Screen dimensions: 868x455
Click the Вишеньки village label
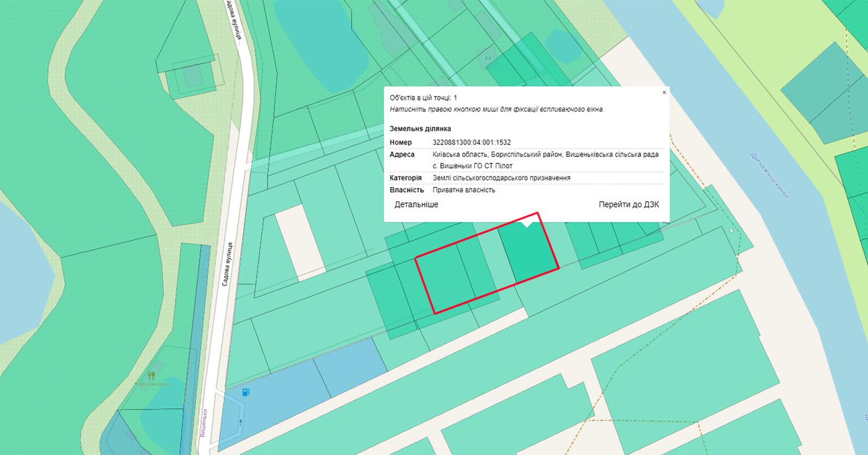click(x=204, y=424)
